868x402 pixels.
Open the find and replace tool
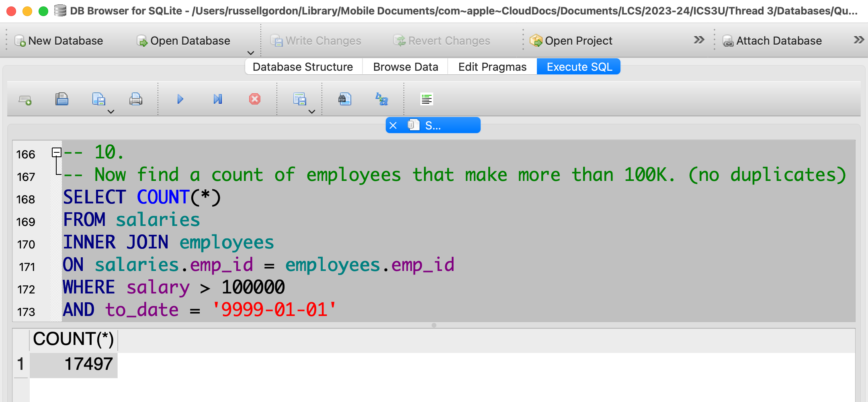coord(381,99)
